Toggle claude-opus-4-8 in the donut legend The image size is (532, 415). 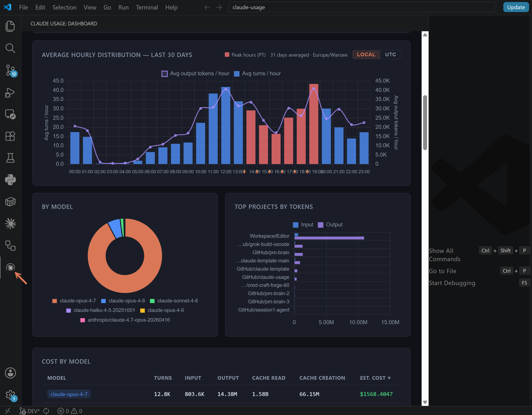123,301
